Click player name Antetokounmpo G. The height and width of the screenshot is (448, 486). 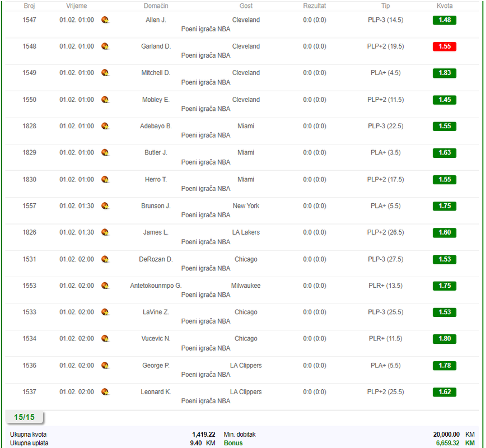pyautogui.click(x=156, y=286)
